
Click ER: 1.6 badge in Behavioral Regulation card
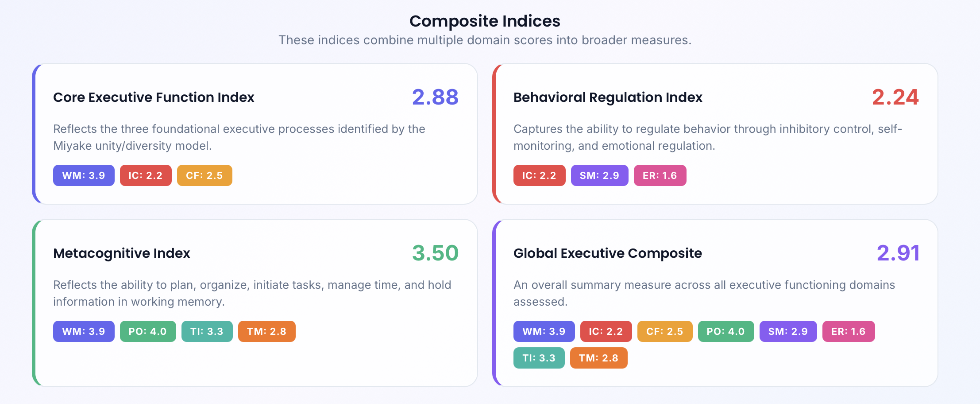coord(660,175)
